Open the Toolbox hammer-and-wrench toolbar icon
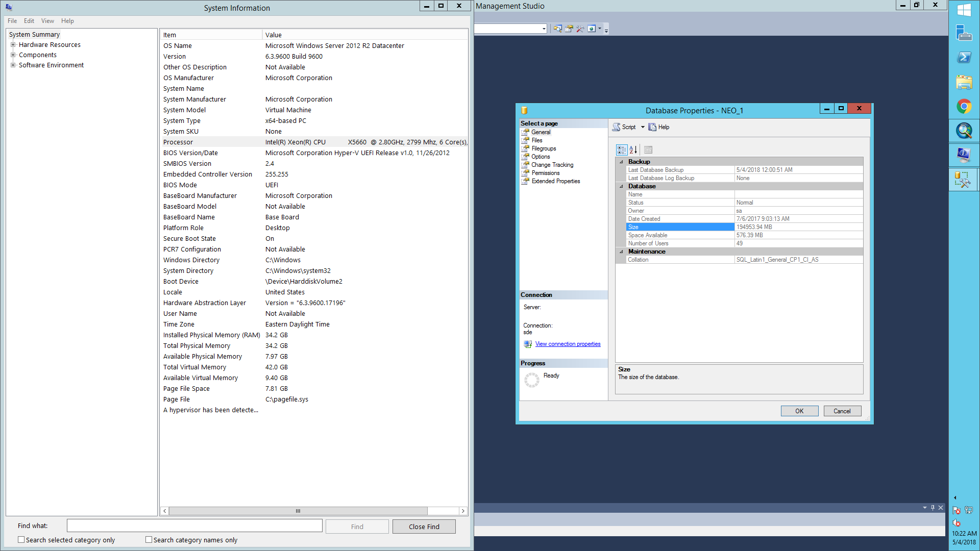 (x=580, y=29)
